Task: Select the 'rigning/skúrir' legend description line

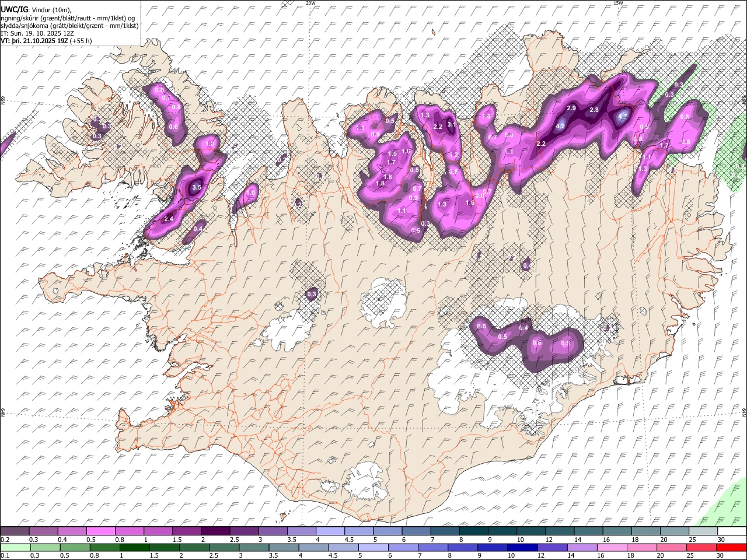Action: pos(68,18)
